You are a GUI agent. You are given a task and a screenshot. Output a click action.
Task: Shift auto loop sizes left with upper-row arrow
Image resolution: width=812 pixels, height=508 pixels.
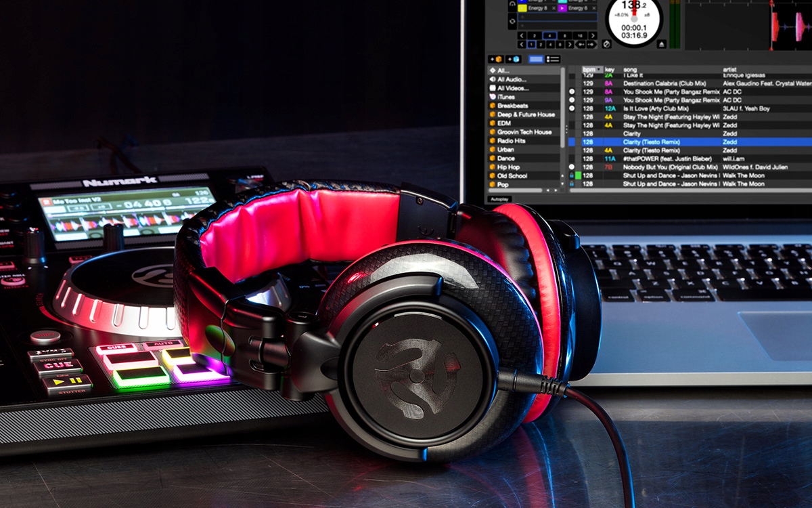(522, 35)
